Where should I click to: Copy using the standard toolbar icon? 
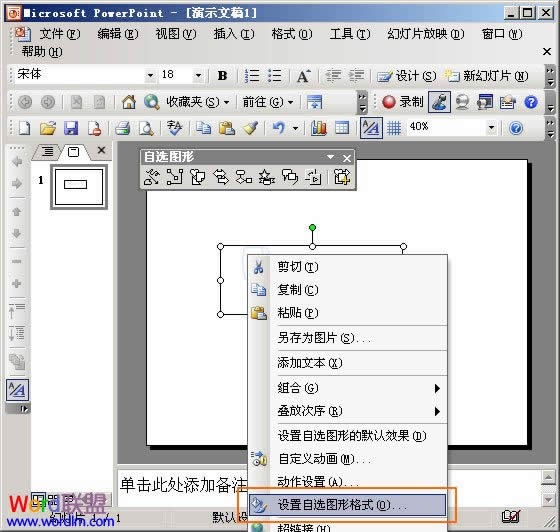(x=203, y=128)
